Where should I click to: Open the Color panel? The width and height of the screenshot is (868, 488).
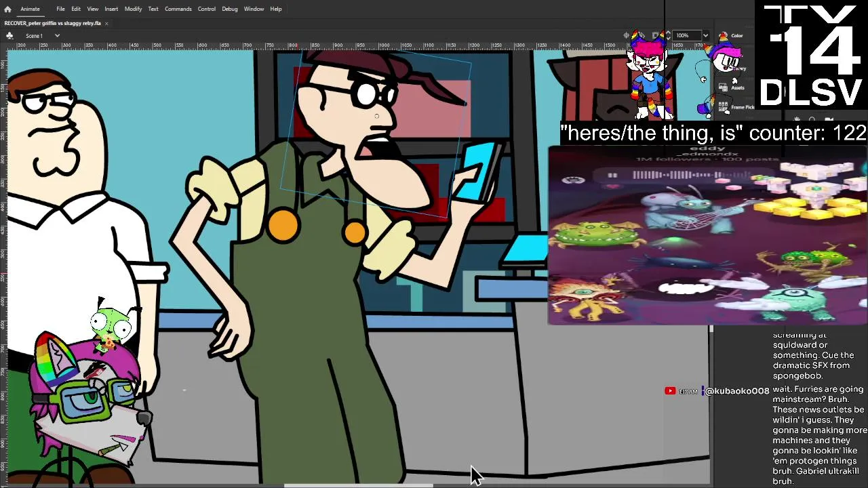[x=732, y=35]
